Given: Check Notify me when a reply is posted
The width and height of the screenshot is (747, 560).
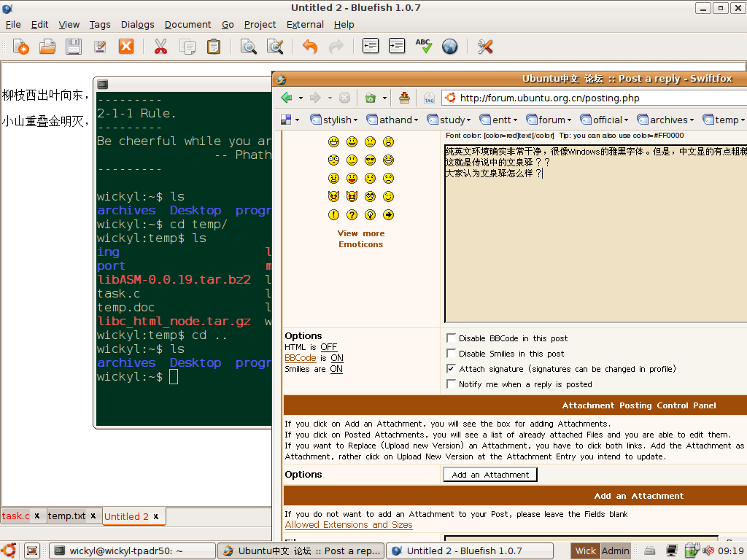Looking at the screenshot, I should pos(451,384).
